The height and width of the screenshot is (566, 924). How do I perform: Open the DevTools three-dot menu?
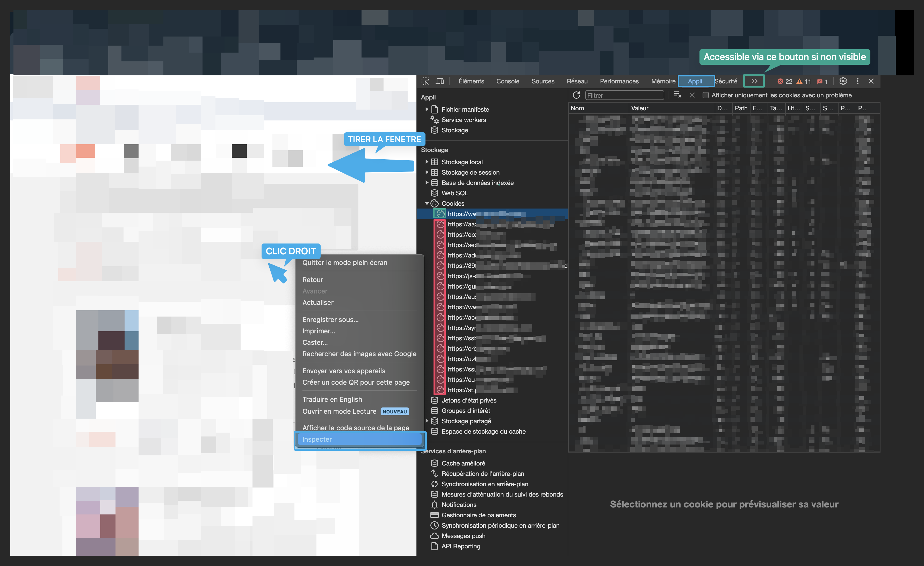[x=857, y=81]
